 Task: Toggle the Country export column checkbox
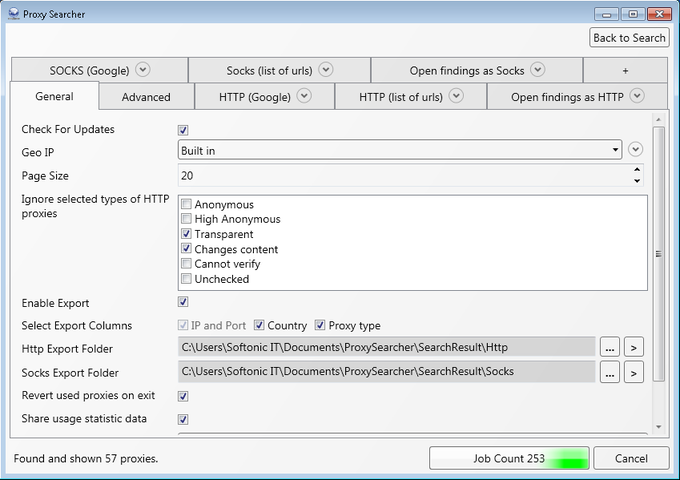259,325
